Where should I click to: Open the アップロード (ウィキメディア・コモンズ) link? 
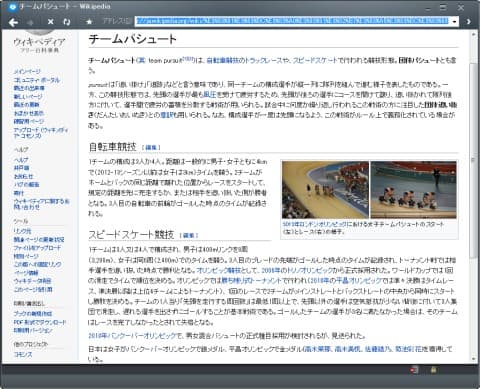[41, 133]
